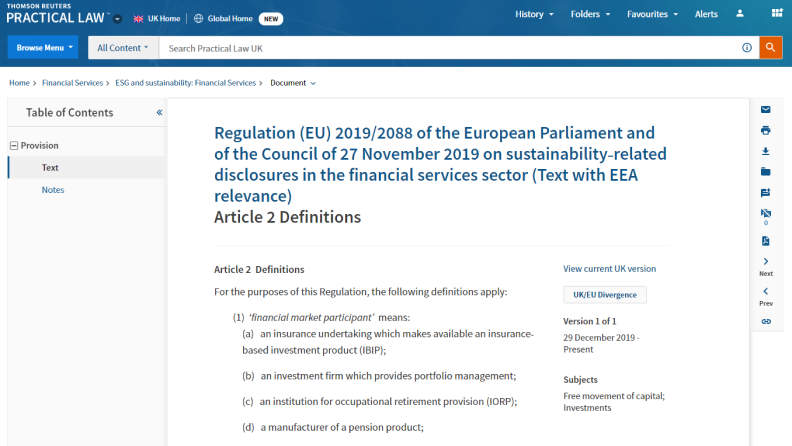Click the search info icon
Image resolution: width=792 pixels, height=446 pixels.
(747, 47)
